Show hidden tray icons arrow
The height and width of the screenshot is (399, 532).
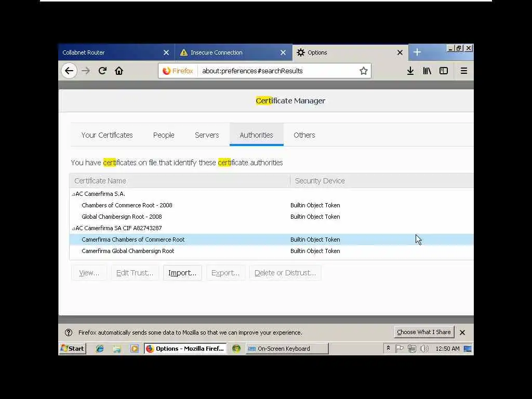pyautogui.click(x=388, y=349)
